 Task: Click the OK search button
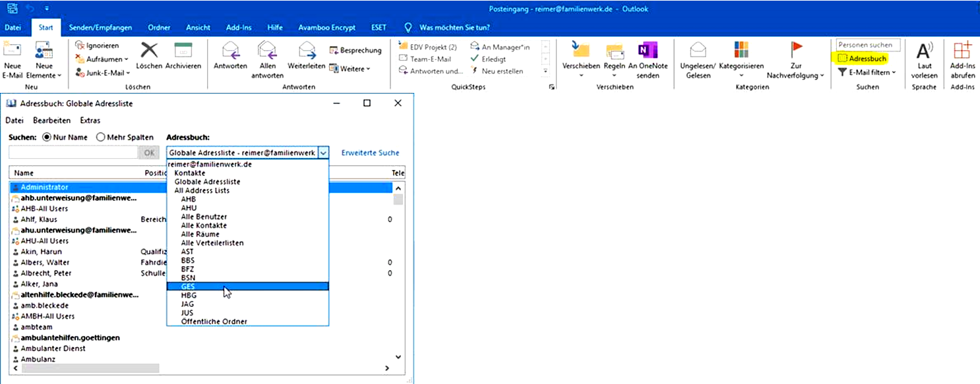(x=148, y=153)
